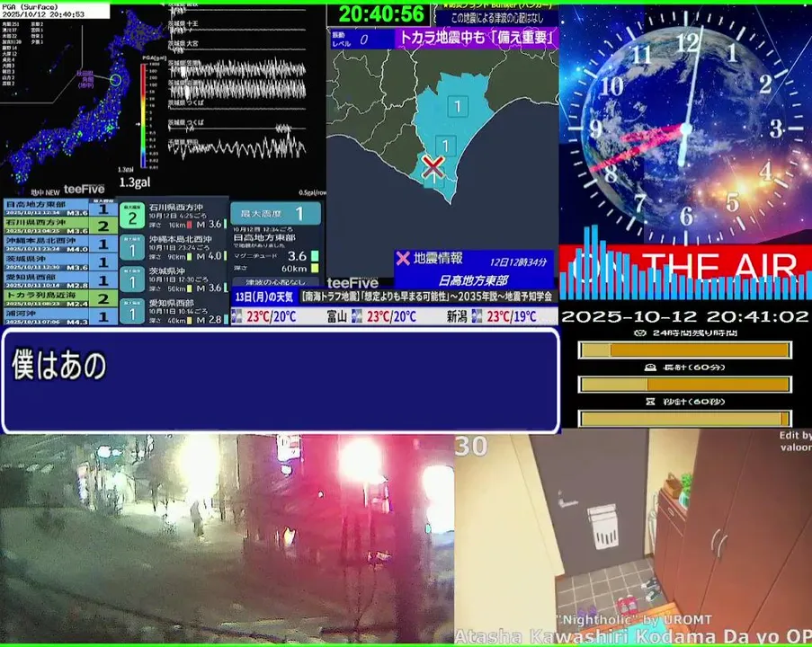
Task: Select the 沖縄本島北西沖 M4.0 row in the left list
Action: (60, 244)
